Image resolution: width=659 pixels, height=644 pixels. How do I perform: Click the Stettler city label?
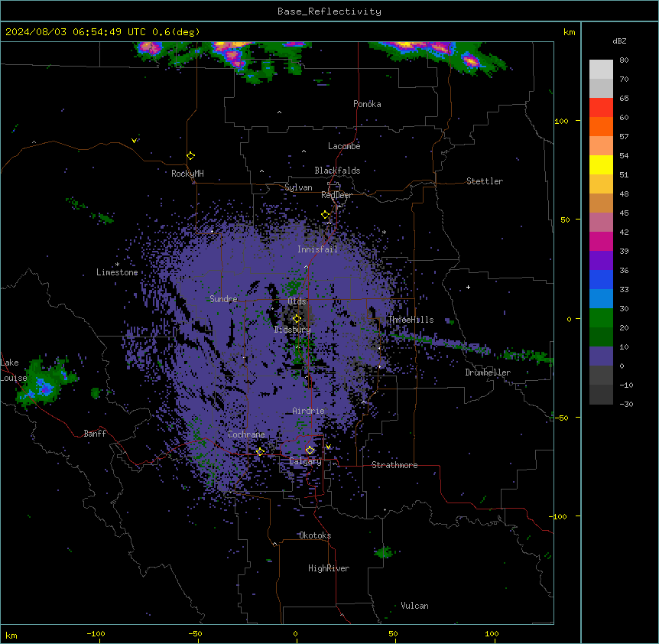pos(485,181)
